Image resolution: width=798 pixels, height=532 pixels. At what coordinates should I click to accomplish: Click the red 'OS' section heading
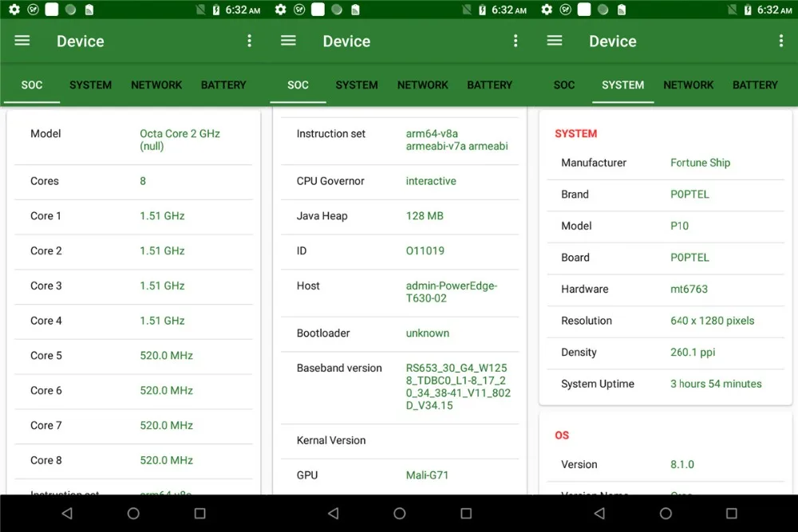click(562, 435)
